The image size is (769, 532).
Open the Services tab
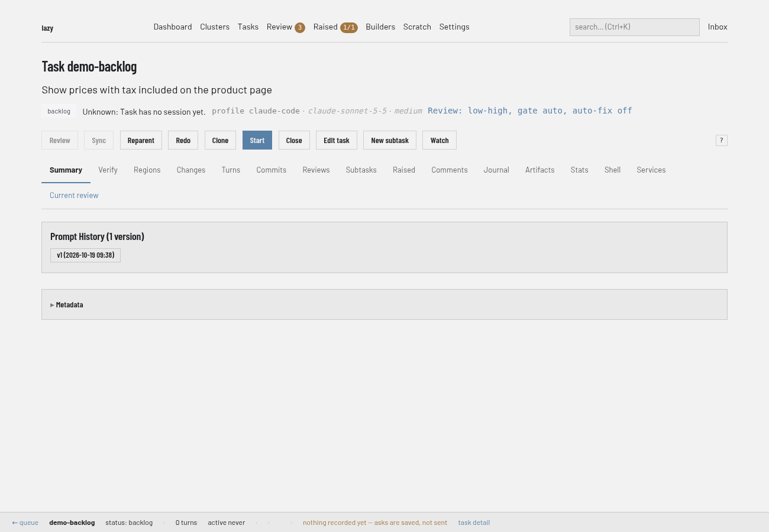651,170
